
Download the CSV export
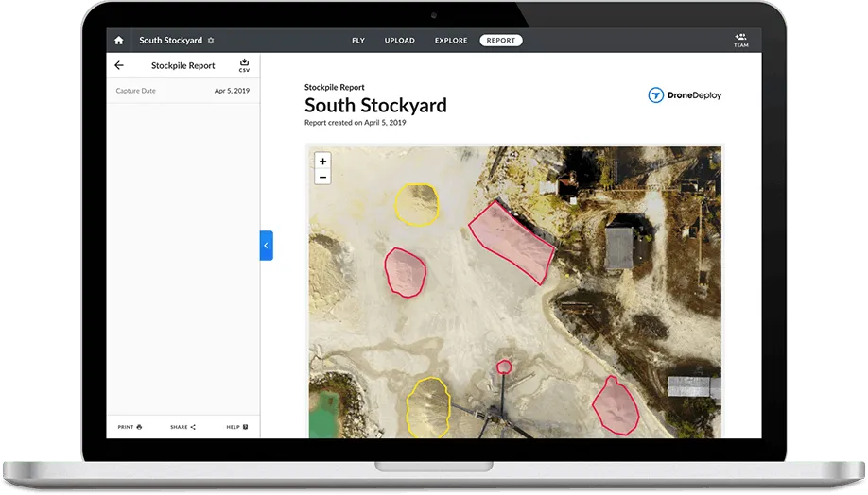(x=244, y=65)
